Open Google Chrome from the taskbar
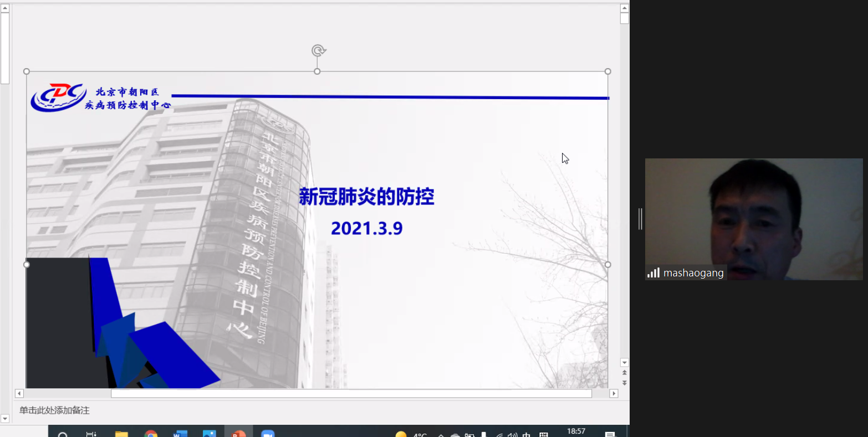The image size is (868, 437). 151,433
